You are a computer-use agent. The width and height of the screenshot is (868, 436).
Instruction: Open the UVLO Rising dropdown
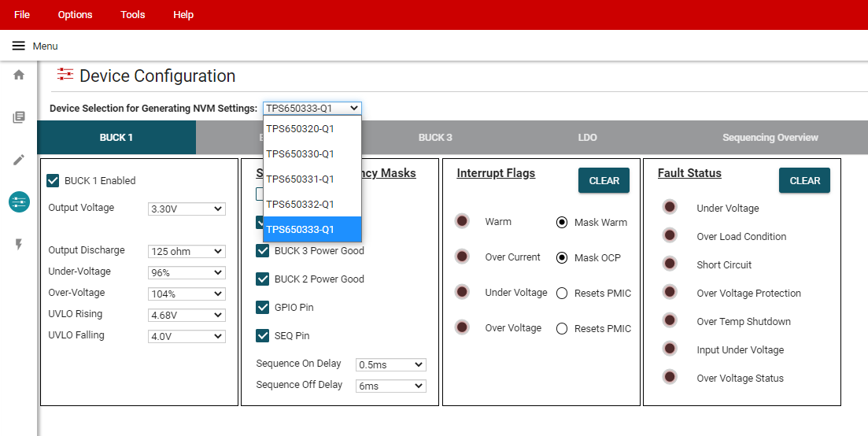point(187,315)
